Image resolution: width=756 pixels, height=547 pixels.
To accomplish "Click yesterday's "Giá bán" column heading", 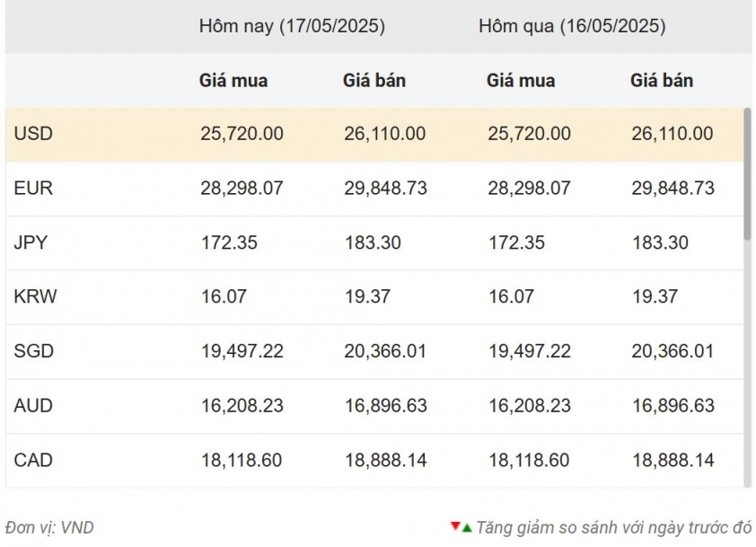I will [x=662, y=80].
